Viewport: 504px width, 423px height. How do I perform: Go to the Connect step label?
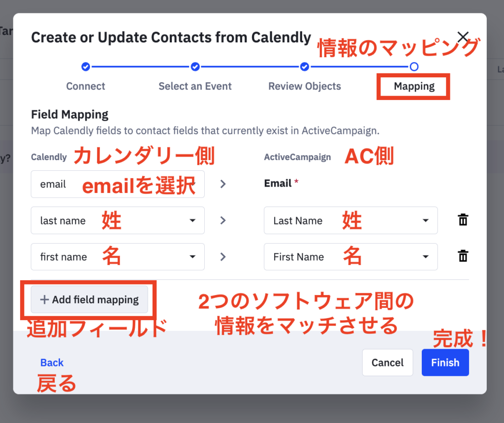86,86
